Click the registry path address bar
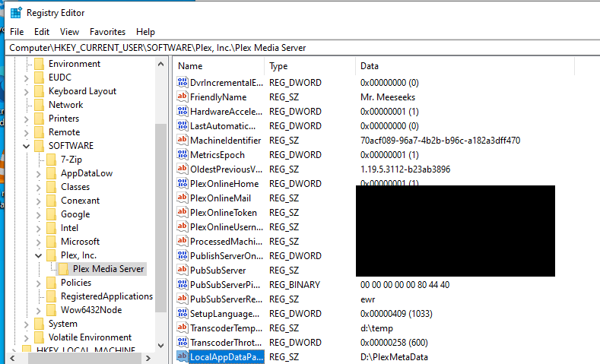The width and height of the screenshot is (600, 364). pyautogui.click(x=303, y=48)
